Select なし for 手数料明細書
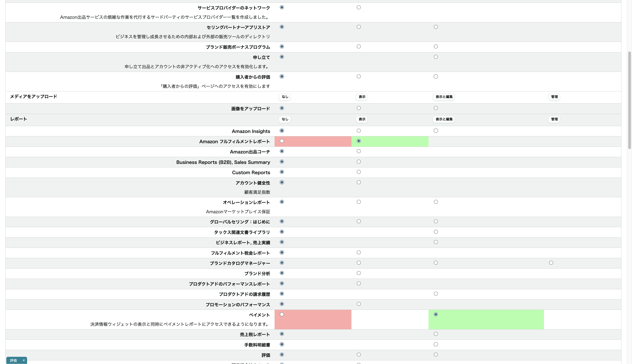Viewport: 632px width, 364px height. point(282,344)
